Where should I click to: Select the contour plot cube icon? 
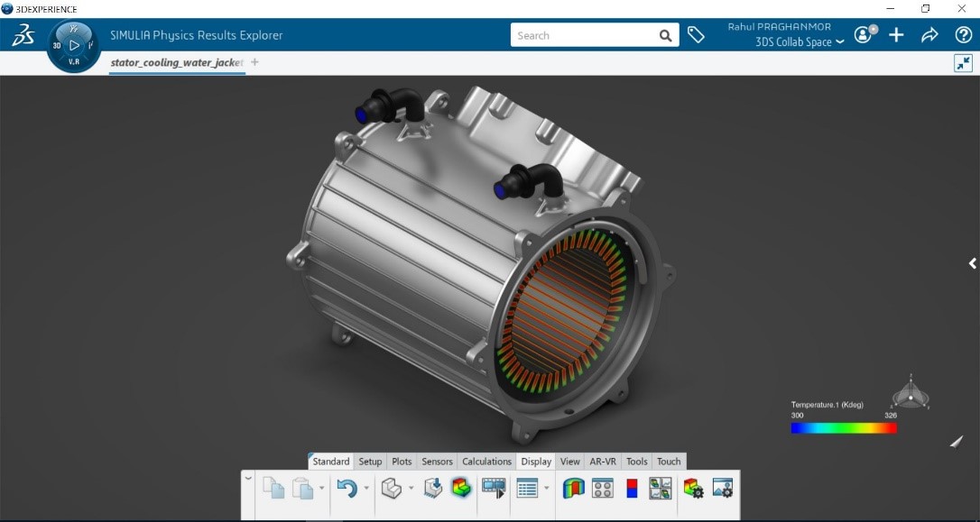click(x=461, y=488)
